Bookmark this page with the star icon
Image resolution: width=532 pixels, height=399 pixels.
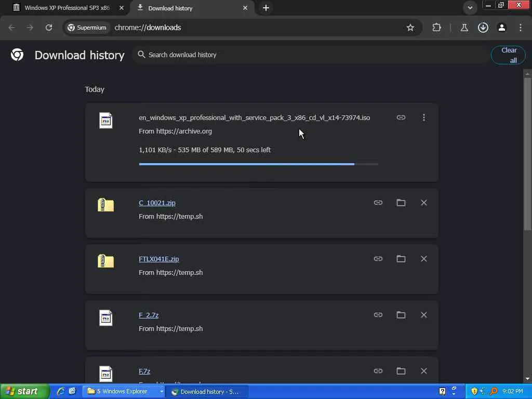(410, 28)
